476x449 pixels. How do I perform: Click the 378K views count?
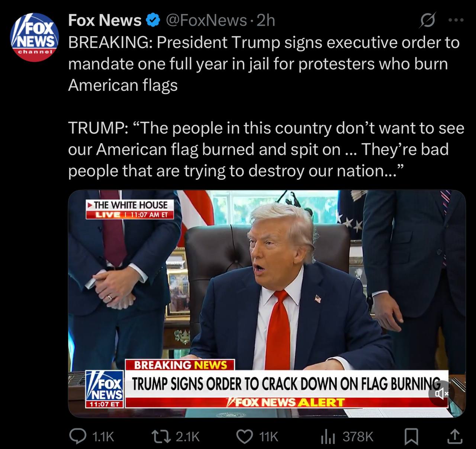(x=358, y=437)
